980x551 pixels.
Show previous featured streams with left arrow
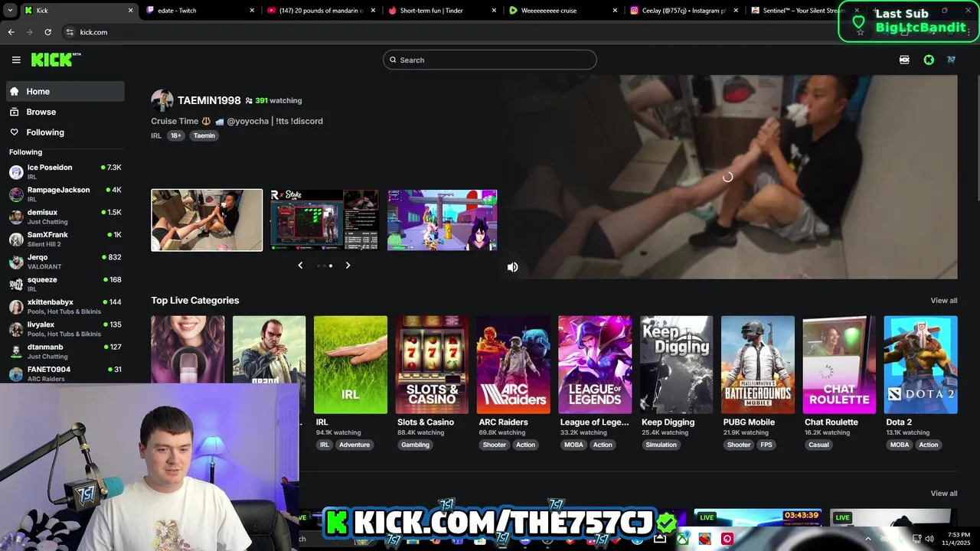tap(300, 266)
